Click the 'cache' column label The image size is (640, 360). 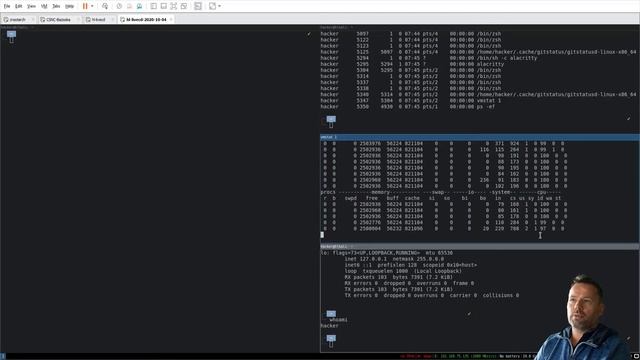412,198
